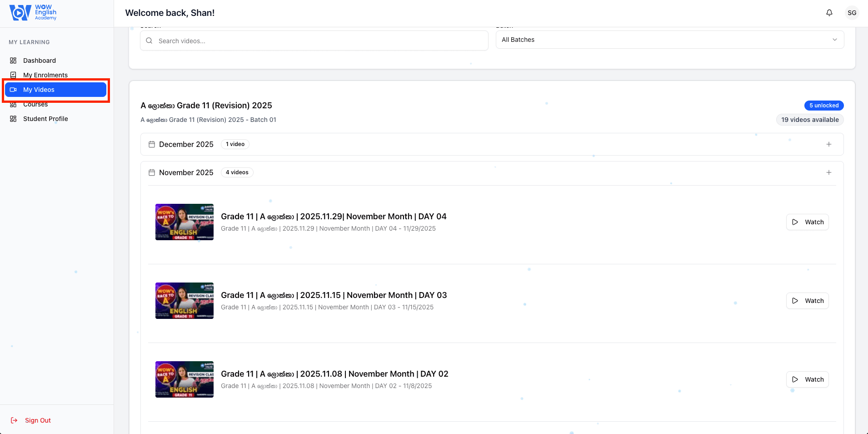Select My Videos in the sidebar

(55, 90)
